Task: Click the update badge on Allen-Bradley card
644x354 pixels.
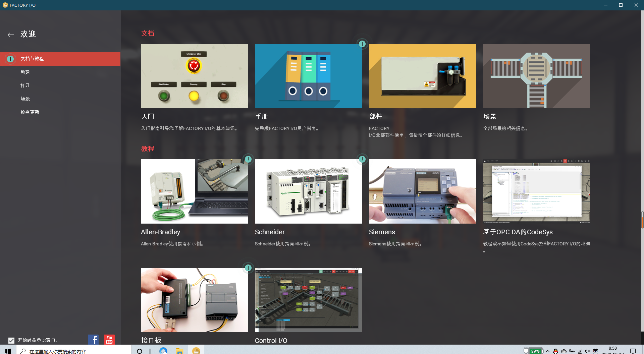Action: tap(248, 159)
